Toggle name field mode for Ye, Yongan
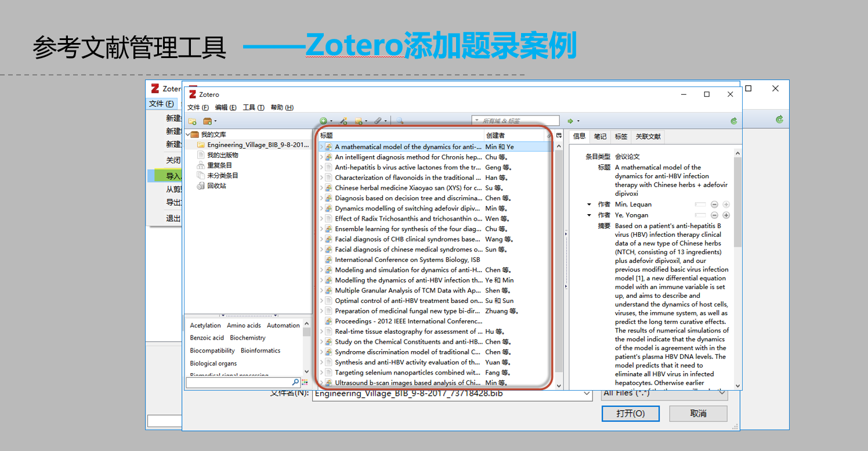Image resolution: width=868 pixels, height=451 pixels. (700, 215)
